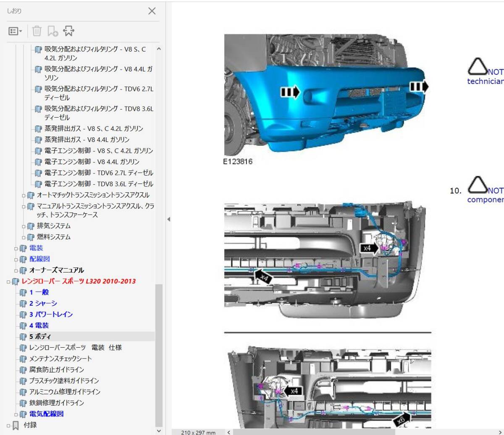This screenshot has height=435, width=504.
Task: Click the bookmark icon next to 腐食防止ガイドライン
Action: (x=24, y=370)
